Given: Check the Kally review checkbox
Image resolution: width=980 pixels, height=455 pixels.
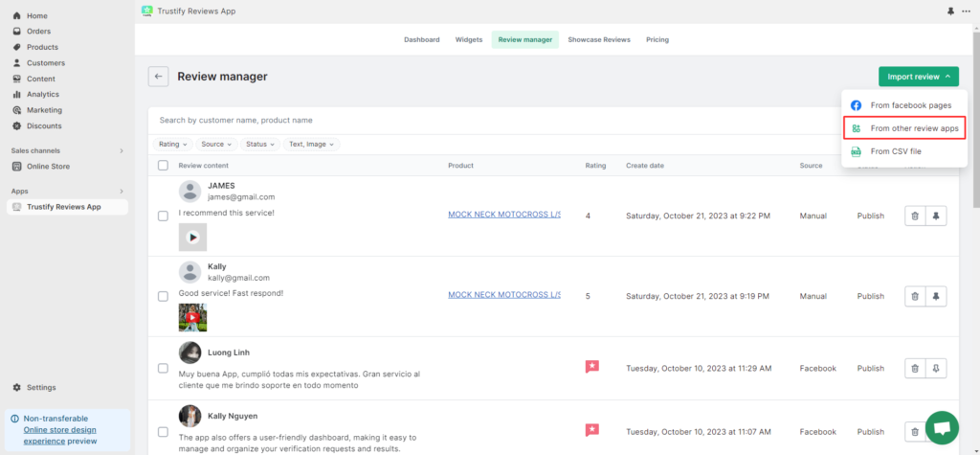Looking at the screenshot, I should pos(163,296).
